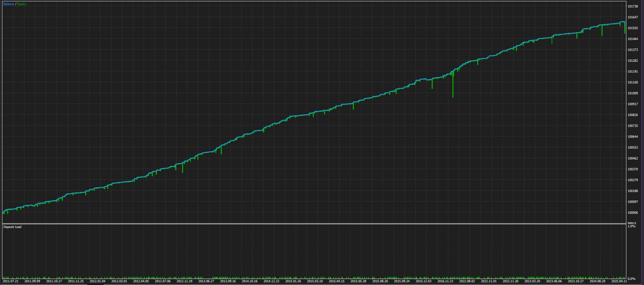Click the green Equity legend label

(22, 4)
